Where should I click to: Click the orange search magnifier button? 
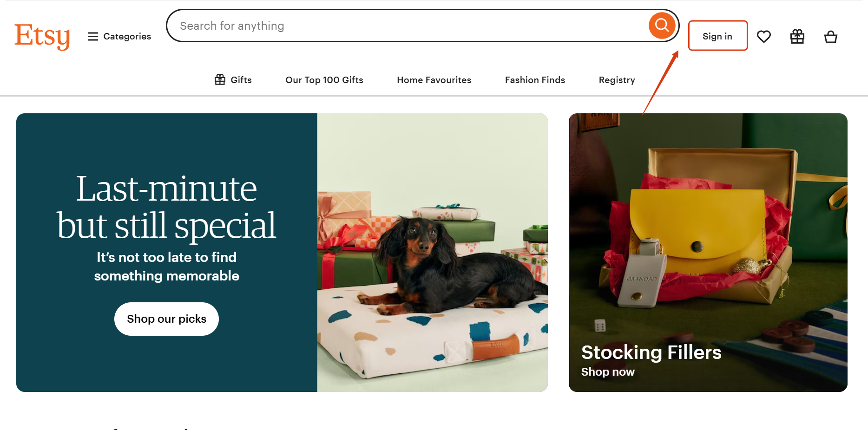click(x=662, y=26)
